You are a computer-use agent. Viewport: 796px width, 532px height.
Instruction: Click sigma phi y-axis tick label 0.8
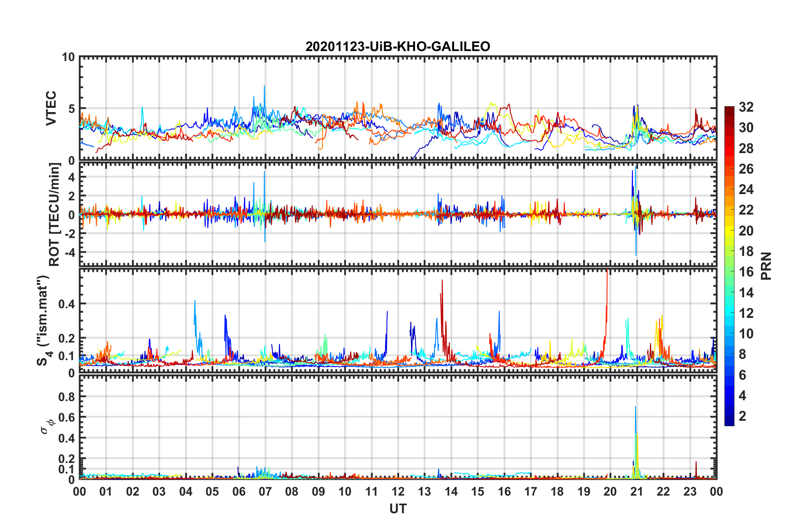coord(67,396)
